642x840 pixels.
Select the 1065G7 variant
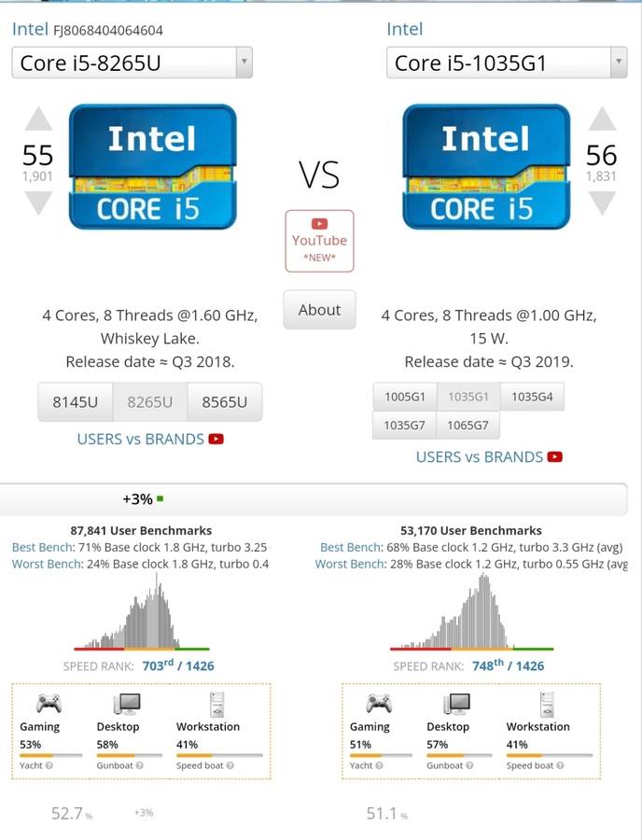[468, 426]
